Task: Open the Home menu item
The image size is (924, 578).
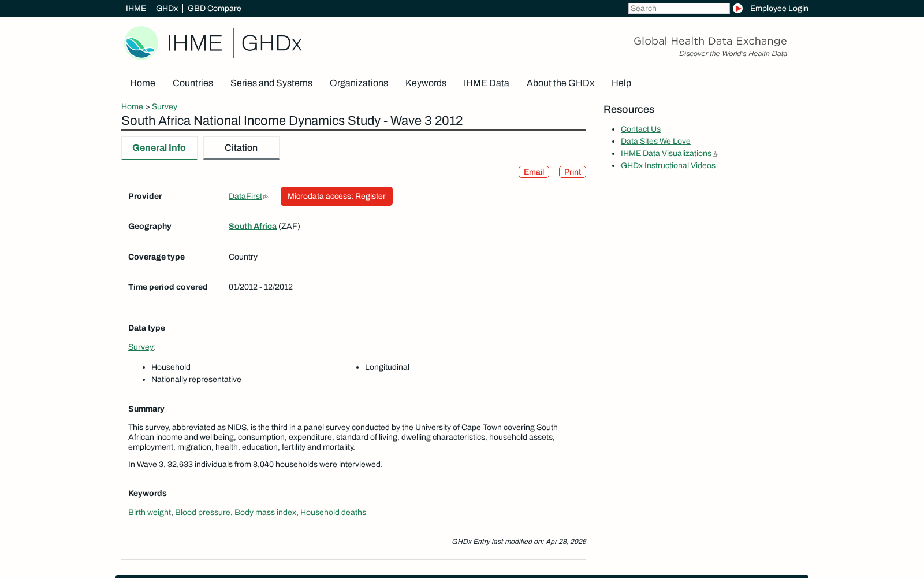Action: click(x=143, y=83)
